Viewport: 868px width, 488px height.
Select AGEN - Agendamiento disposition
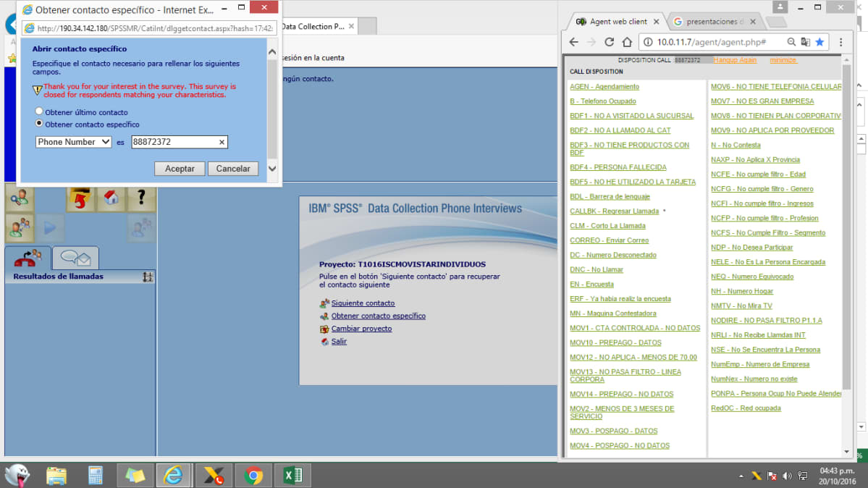pyautogui.click(x=604, y=86)
